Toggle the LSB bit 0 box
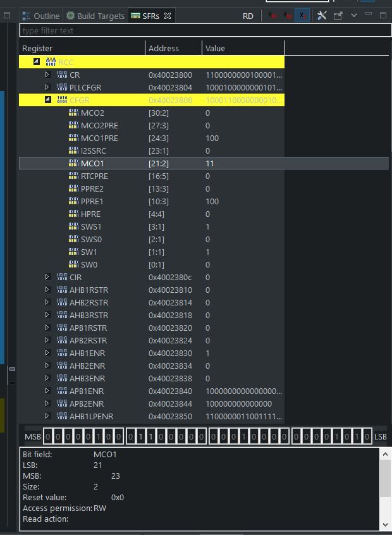This screenshot has width=392, height=535. [367, 436]
